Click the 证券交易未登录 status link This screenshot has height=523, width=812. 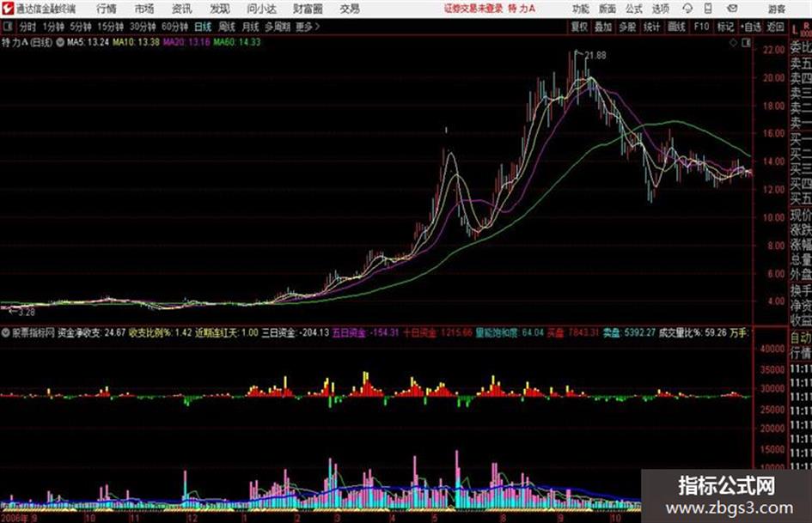(473, 9)
